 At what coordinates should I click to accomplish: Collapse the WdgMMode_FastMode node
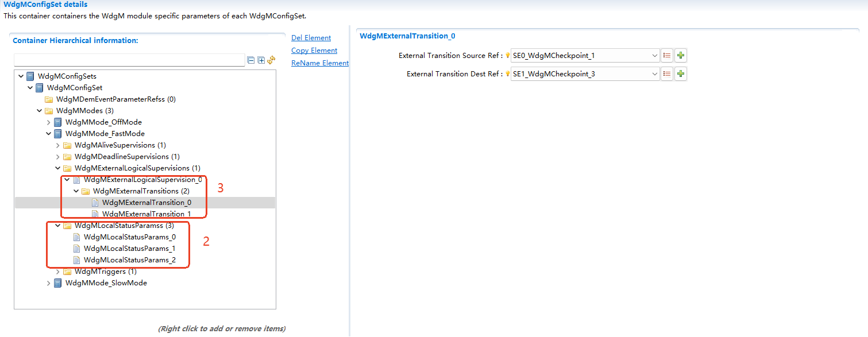(48, 133)
